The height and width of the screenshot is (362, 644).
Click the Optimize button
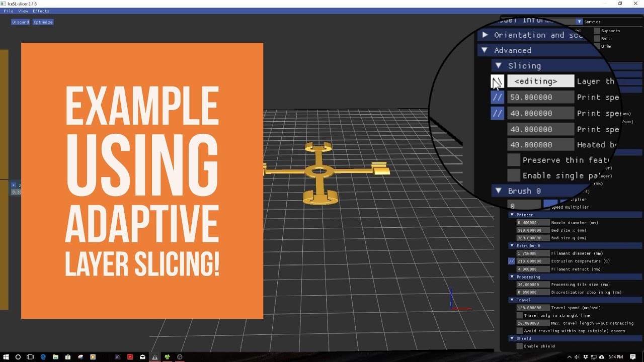click(x=43, y=22)
